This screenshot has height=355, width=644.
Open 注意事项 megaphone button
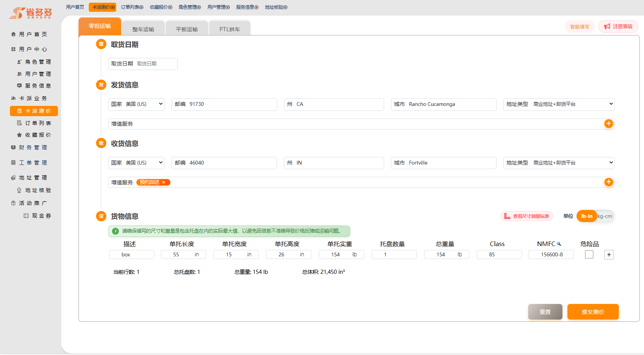click(618, 27)
